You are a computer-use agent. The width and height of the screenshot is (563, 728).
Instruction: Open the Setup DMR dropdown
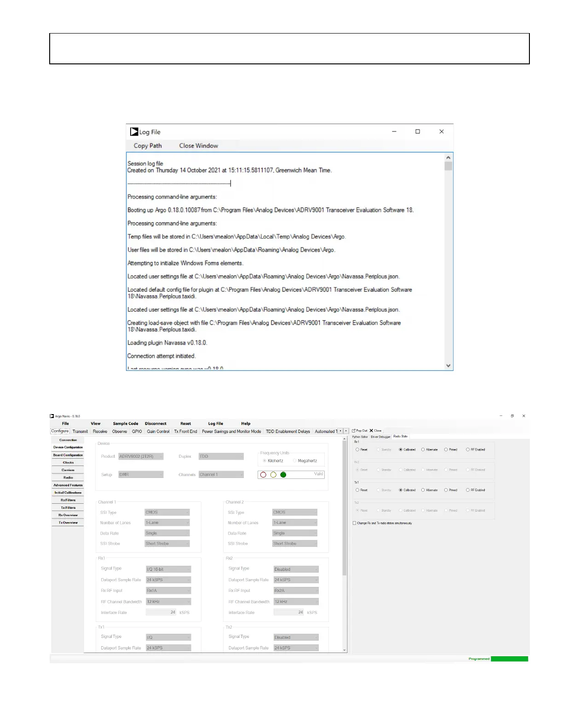point(141,475)
